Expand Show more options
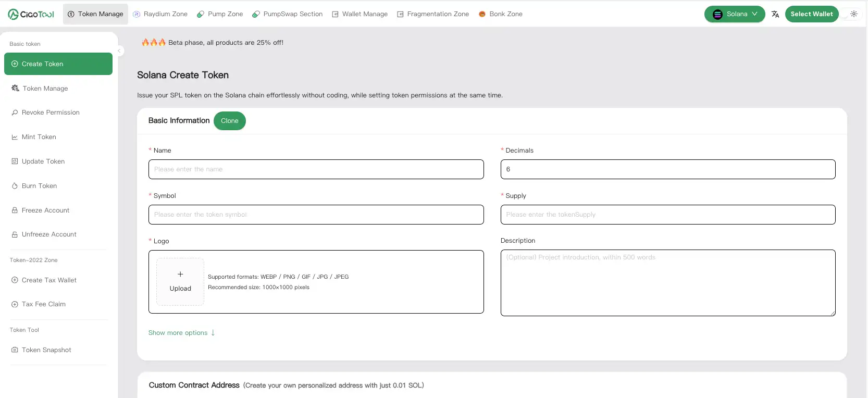The image size is (868, 398). [x=181, y=333]
